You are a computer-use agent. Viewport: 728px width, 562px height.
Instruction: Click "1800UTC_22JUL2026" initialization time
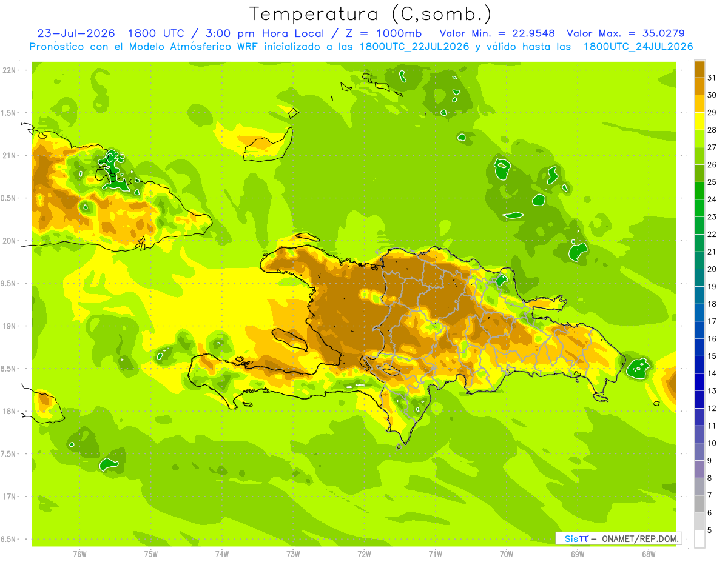click(414, 47)
